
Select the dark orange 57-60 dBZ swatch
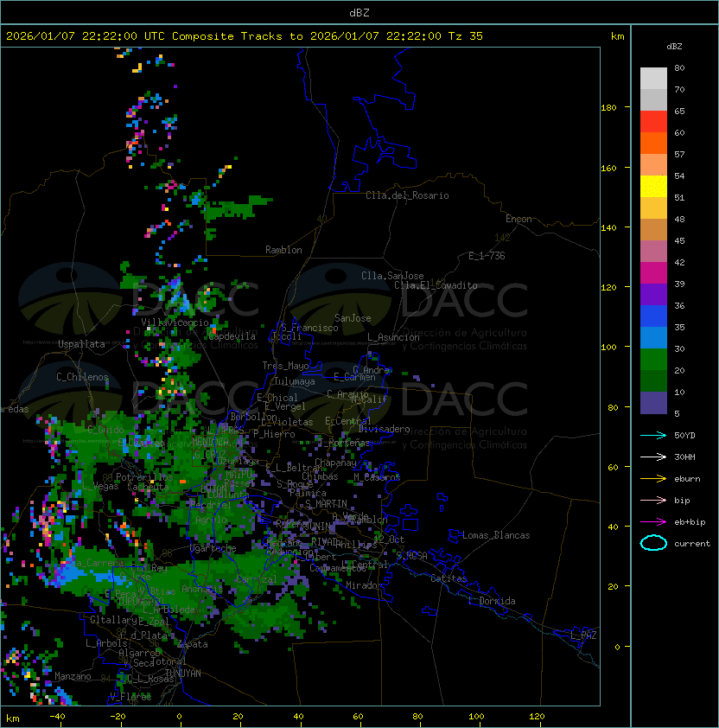tap(653, 143)
